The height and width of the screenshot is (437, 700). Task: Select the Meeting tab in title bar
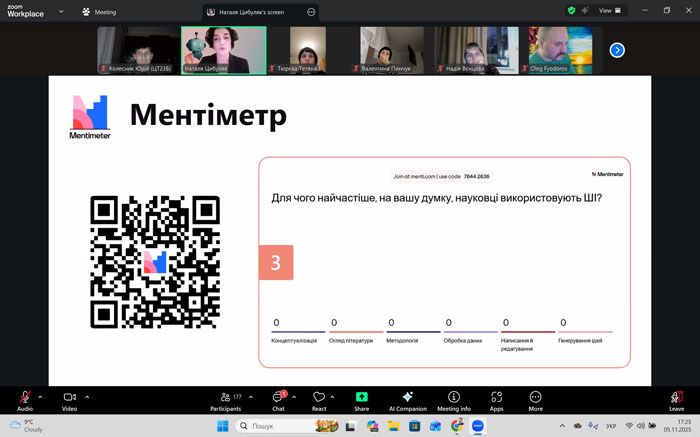99,12
